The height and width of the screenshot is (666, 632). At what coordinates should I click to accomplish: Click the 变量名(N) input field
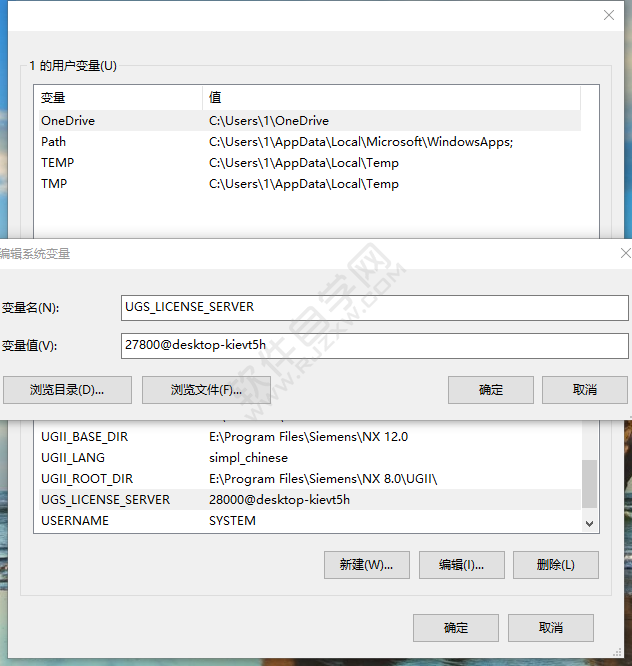pos(373,307)
